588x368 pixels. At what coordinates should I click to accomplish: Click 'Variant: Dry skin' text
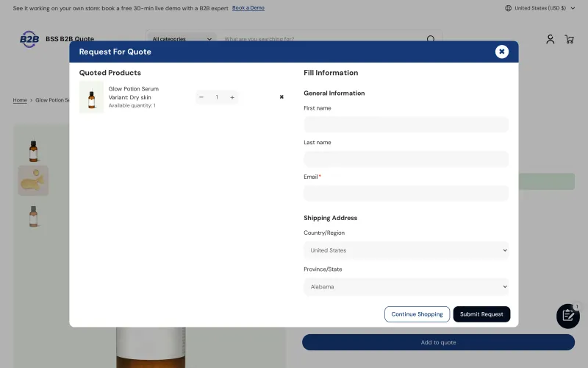tap(130, 97)
